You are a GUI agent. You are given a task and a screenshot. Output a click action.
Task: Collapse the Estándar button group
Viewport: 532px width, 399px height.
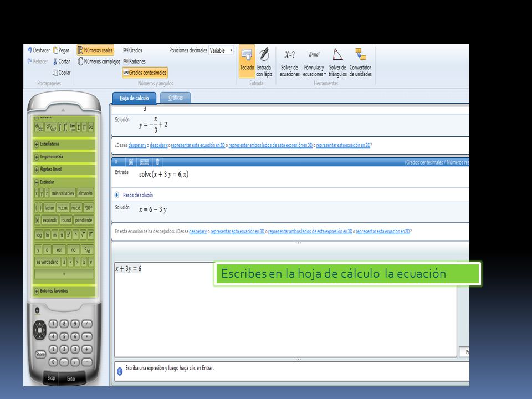tap(37, 182)
